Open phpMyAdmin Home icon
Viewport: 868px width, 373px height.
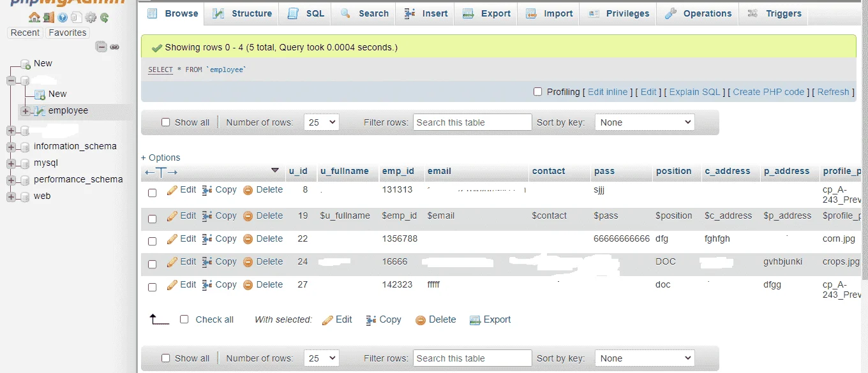34,17
